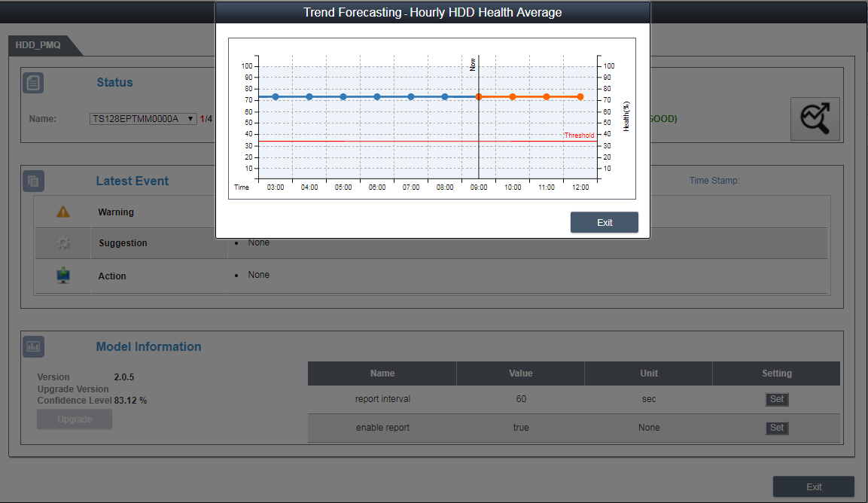Select the 09:00 Now data point
This screenshot has height=503, width=868.
479,97
